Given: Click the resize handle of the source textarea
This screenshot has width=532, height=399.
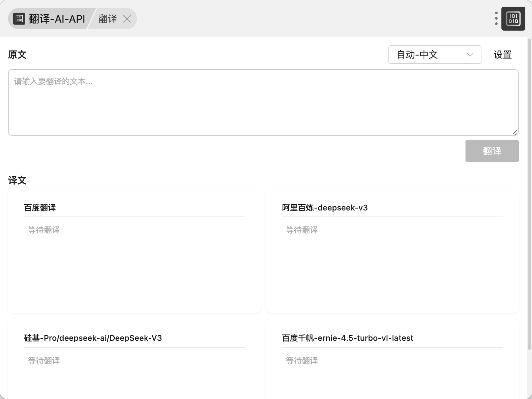Looking at the screenshot, I should click(515, 132).
